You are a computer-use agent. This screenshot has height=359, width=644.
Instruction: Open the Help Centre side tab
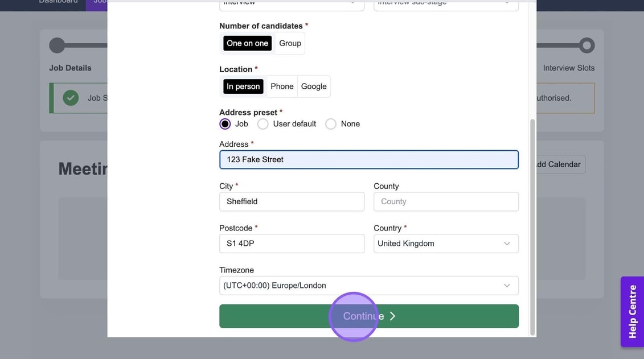[x=632, y=312]
